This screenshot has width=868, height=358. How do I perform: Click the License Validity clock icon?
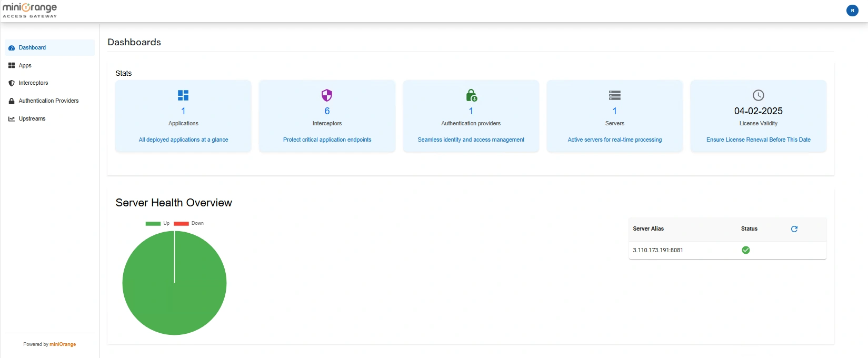point(759,95)
